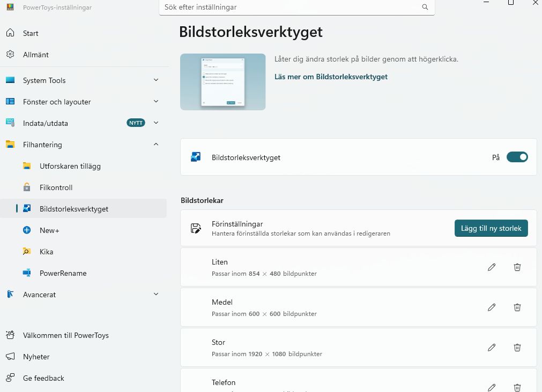Viewport: 542px width, 392px height.
Task: Click the Förinställningar label
Action: coord(237,224)
